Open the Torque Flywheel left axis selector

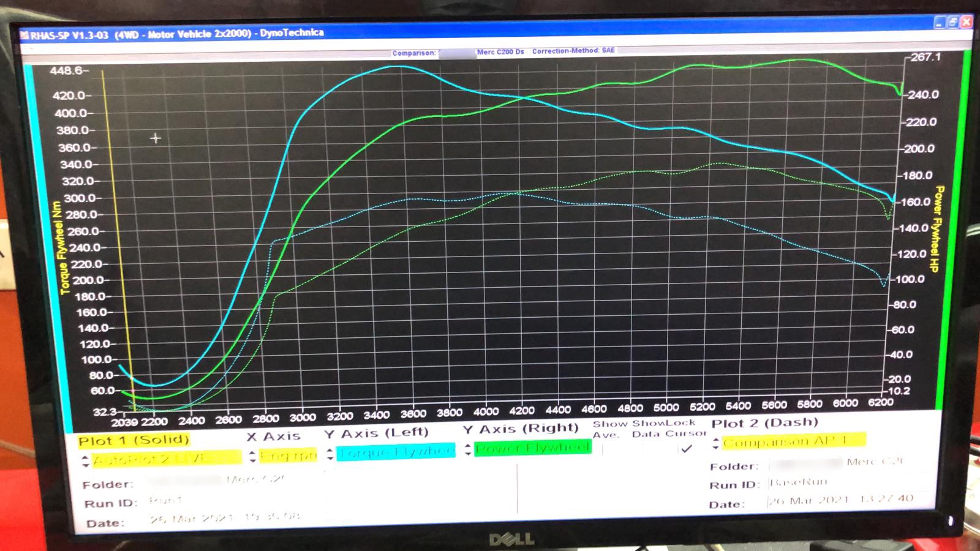coord(396,452)
